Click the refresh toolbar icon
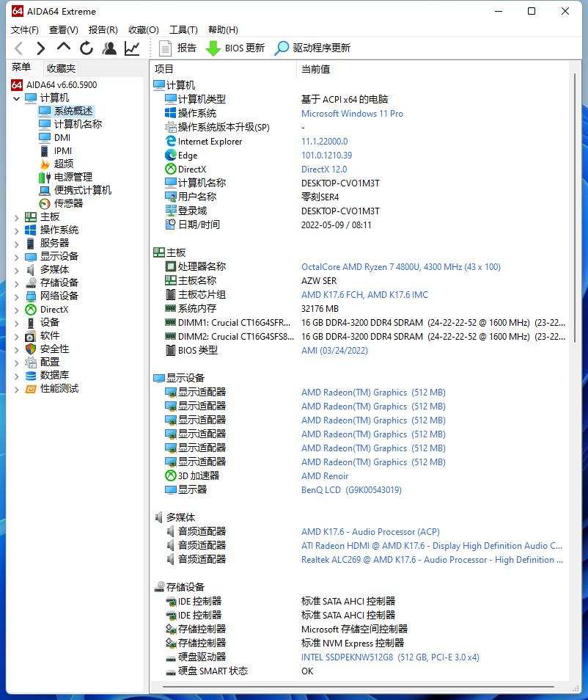The image size is (588, 700). coord(87,48)
